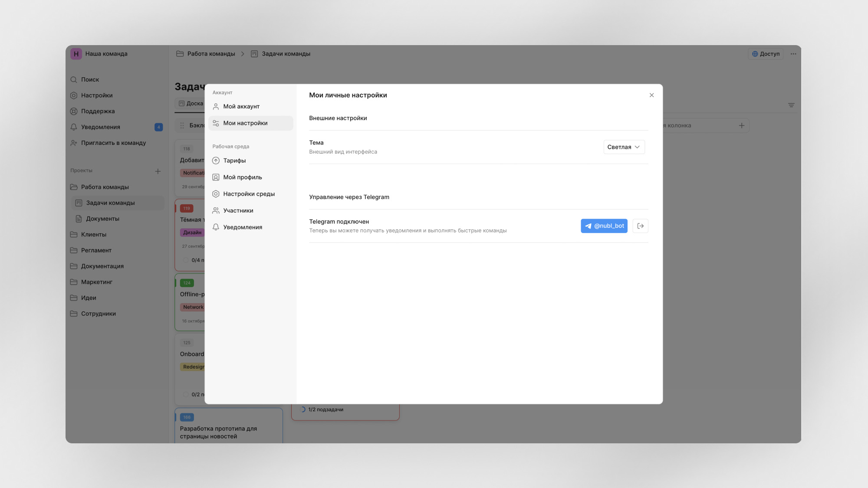
Task: Click the Telegram disconnect logout icon
Action: click(640, 226)
